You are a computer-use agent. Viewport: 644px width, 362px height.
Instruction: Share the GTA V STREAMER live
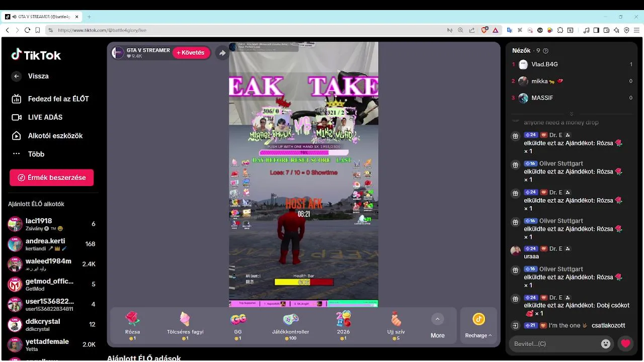point(222,53)
